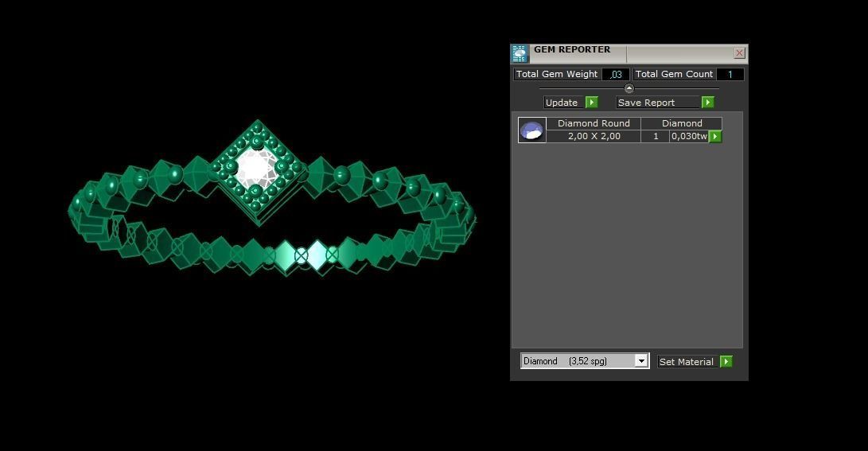Click green arrow next to Save Report
Screen dimensions: 868x451
pos(707,103)
